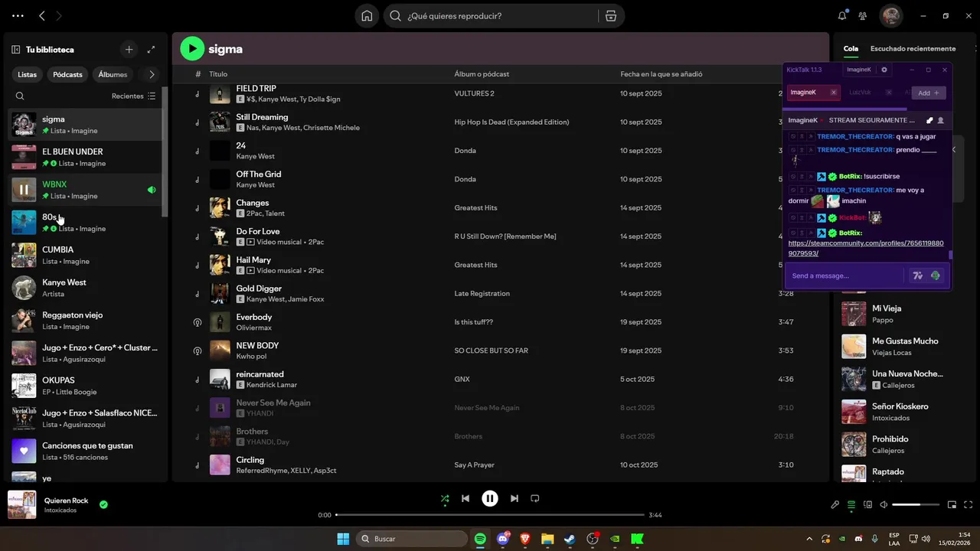Open the EL BUEN UNDER playlist
980x551 pixels.
tap(85, 158)
